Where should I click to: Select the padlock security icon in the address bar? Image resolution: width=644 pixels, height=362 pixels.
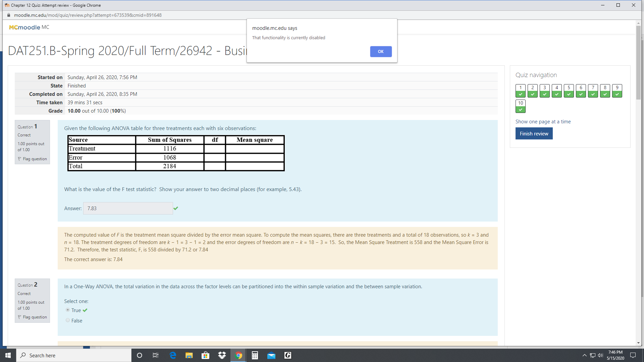click(x=8, y=15)
